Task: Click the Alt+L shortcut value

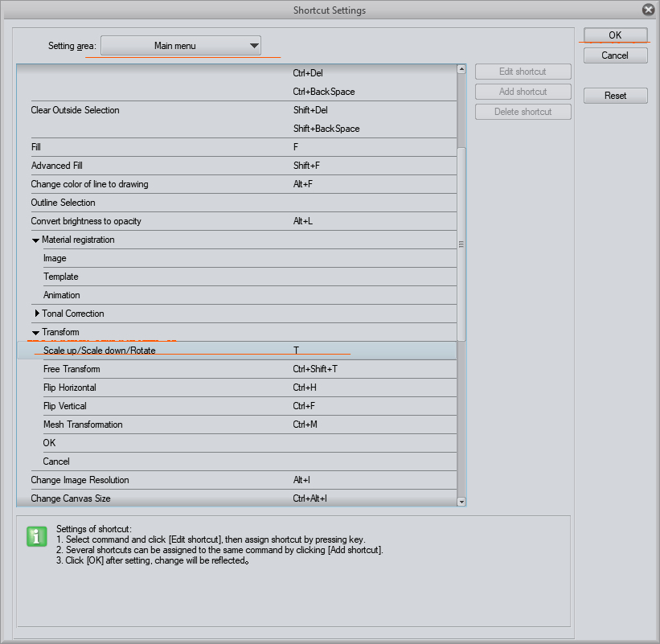Action: click(302, 221)
